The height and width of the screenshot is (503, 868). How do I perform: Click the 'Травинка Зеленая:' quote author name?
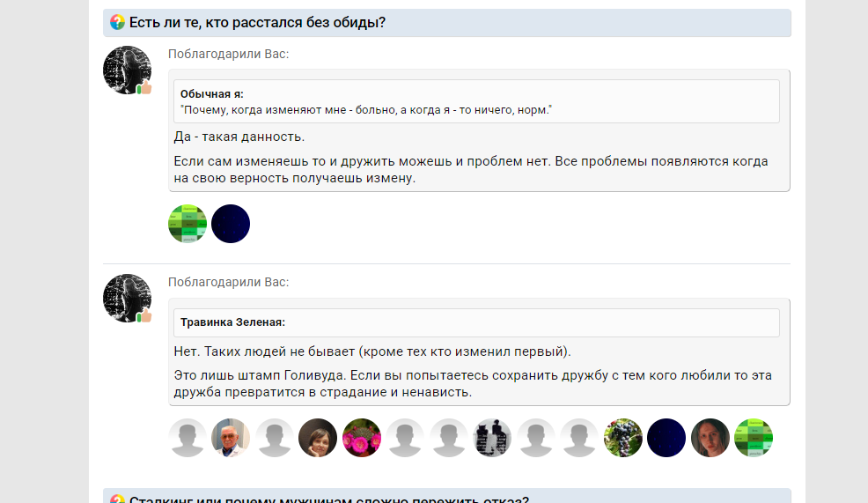pos(232,322)
